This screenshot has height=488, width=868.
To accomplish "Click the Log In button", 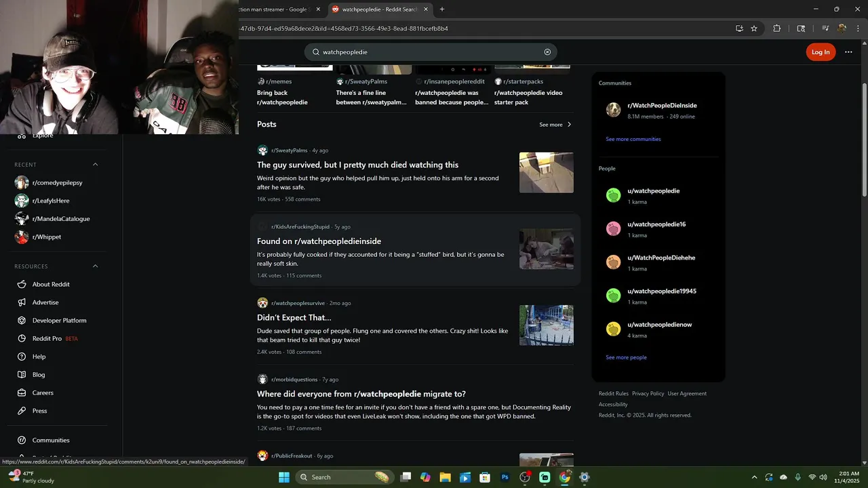I will (821, 52).
